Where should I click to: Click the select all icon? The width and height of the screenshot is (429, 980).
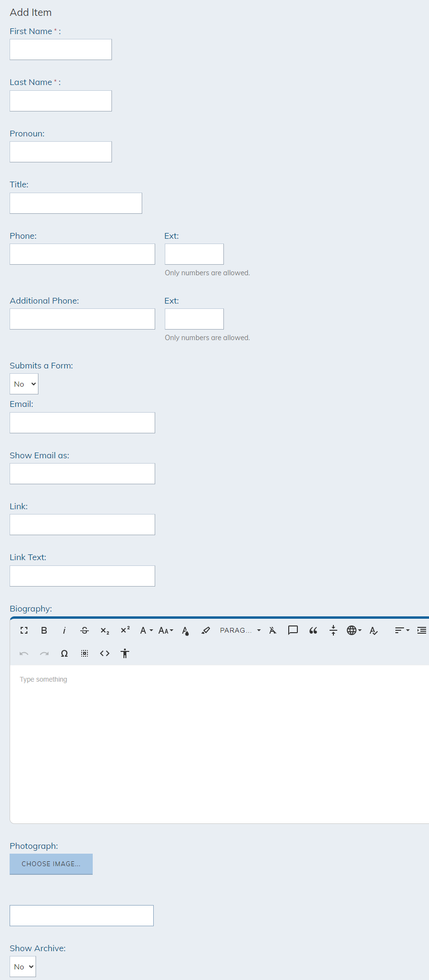tap(85, 653)
